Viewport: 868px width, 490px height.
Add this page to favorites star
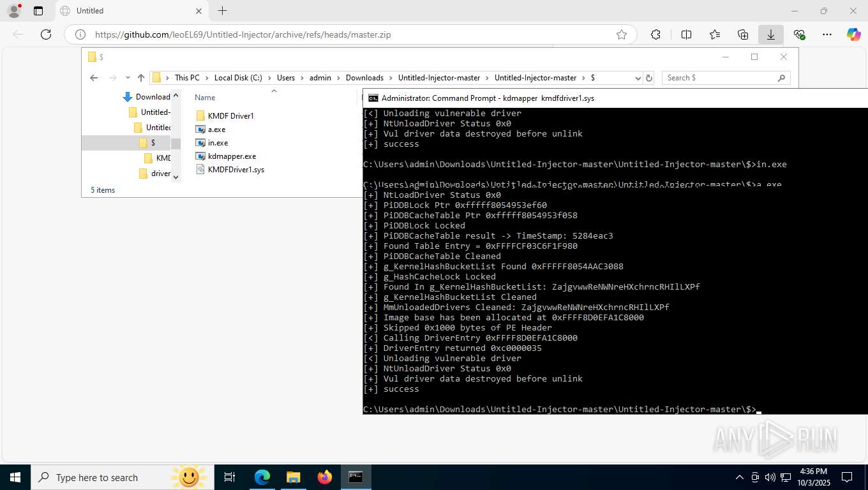pos(622,34)
